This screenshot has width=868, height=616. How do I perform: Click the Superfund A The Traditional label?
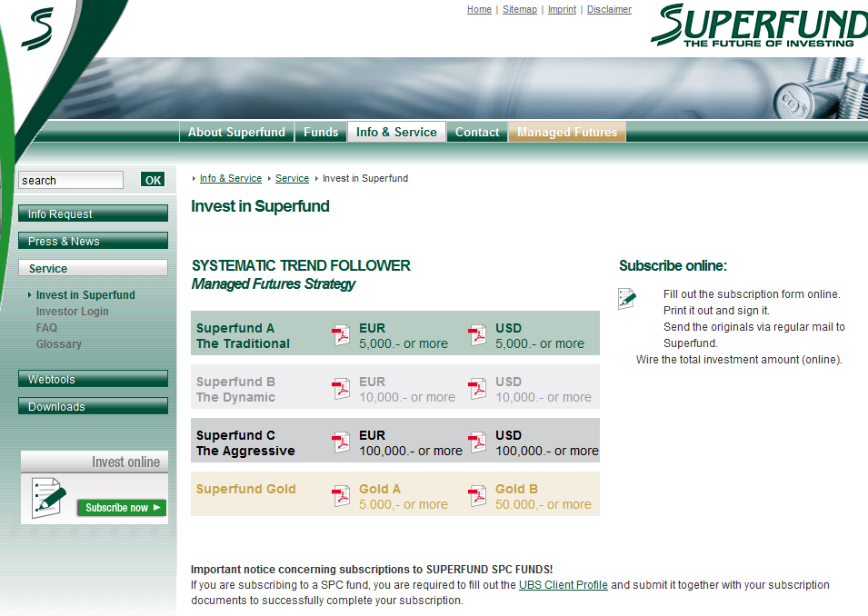pos(243,336)
